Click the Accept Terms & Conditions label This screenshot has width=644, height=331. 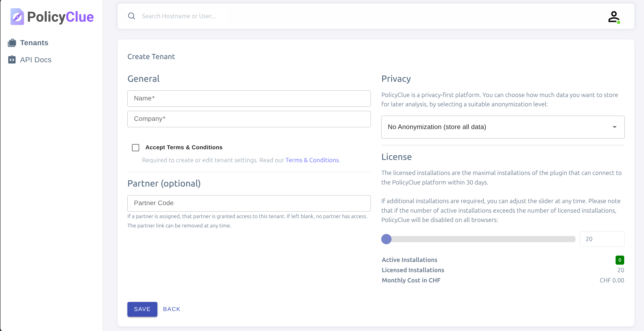pos(184,147)
